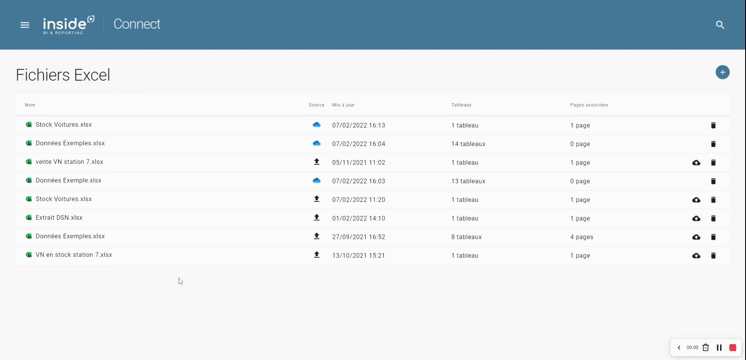The image size is (746, 360).
Task: Open Données Exemples.xlsx with 14 tableaux
Action: (70, 143)
